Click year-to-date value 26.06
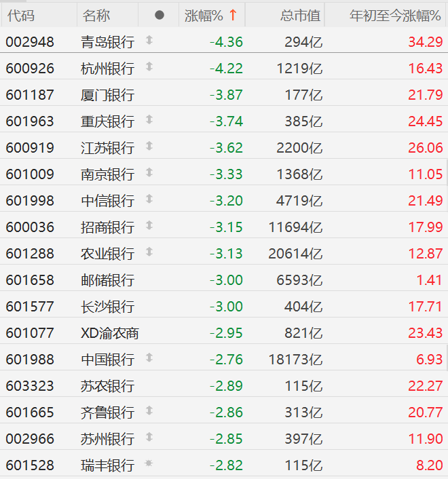The image size is (448, 479). click(x=426, y=148)
